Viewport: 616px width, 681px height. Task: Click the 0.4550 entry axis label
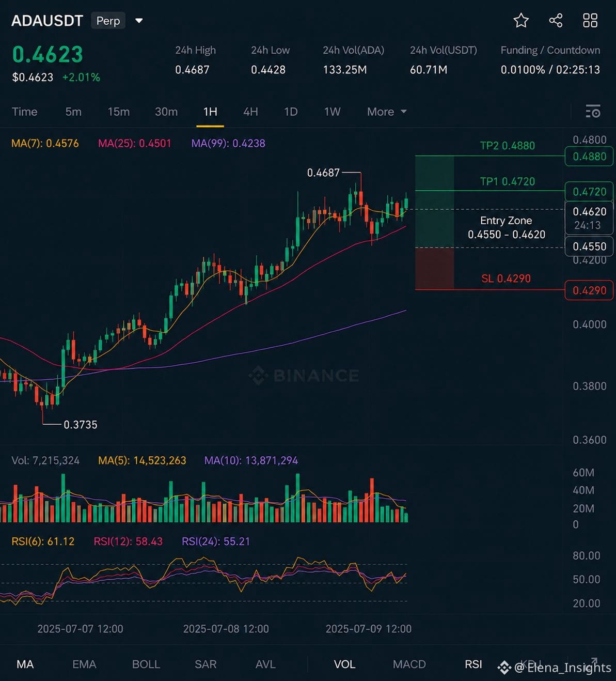tap(590, 246)
